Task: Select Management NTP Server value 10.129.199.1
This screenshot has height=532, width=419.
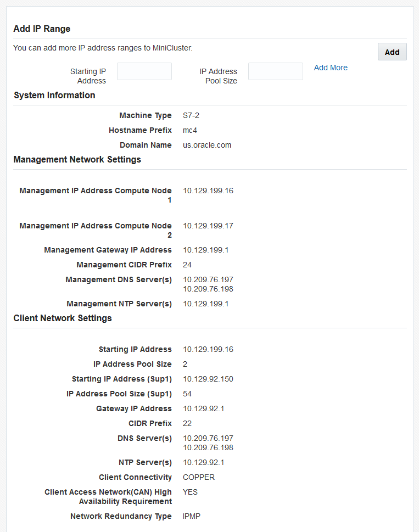Action: click(205, 304)
